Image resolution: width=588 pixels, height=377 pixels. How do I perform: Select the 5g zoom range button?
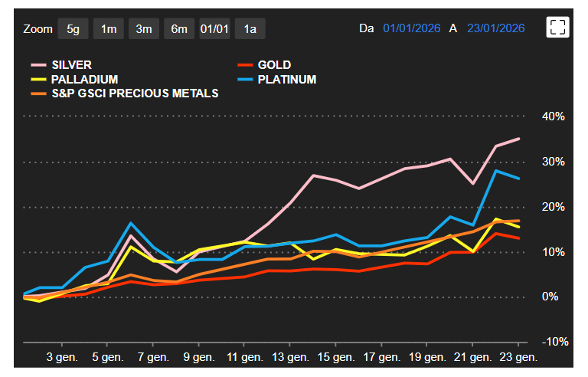click(x=73, y=29)
